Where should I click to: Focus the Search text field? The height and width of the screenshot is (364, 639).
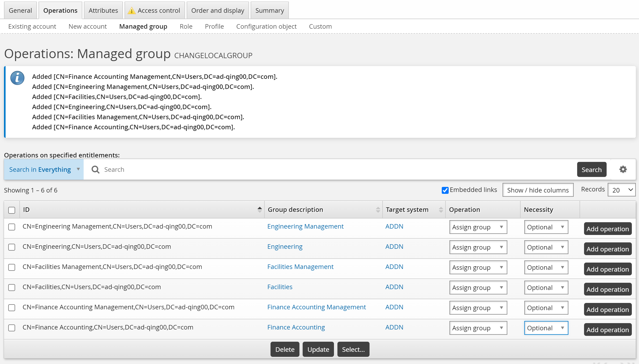pos(337,169)
